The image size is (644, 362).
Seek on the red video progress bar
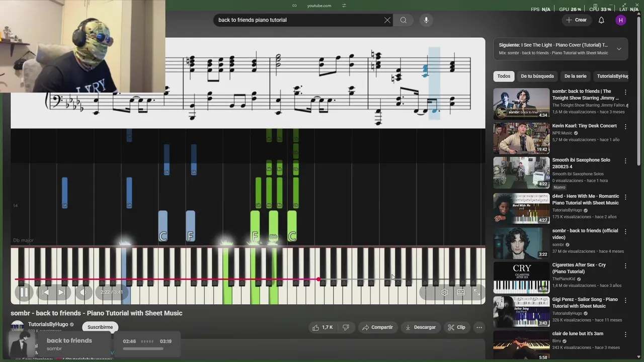click(x=250, y=279)
